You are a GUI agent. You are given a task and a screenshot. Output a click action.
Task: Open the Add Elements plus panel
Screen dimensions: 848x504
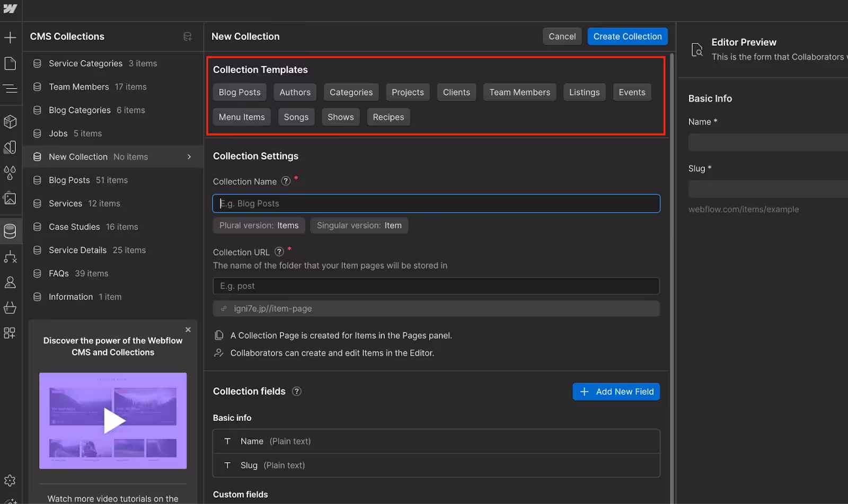click(10, 38)
